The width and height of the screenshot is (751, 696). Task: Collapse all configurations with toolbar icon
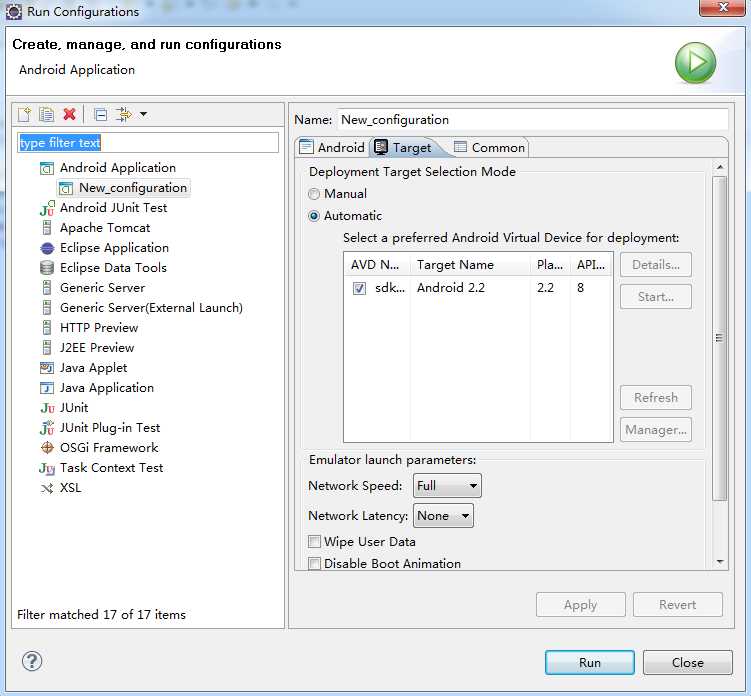pos(101,115)
